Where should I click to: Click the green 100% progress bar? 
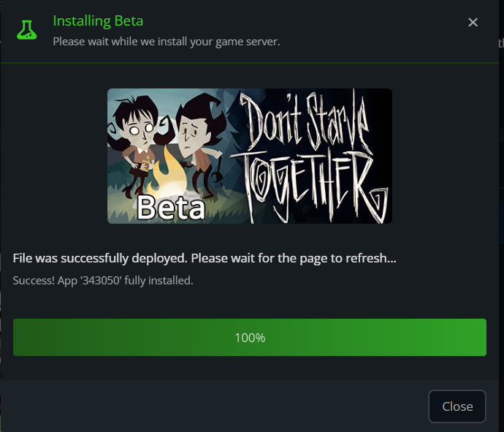[x=250, y=338]
